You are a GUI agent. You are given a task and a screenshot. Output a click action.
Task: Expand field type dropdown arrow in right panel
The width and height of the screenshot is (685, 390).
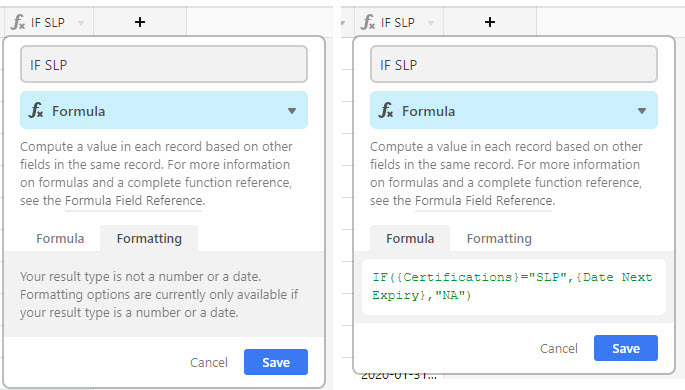point(642,111)
